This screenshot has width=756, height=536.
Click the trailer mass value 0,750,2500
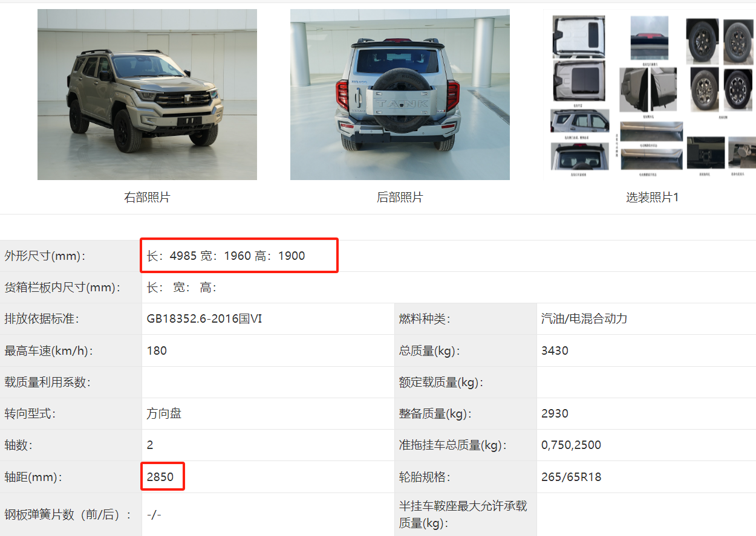point(572,445)
